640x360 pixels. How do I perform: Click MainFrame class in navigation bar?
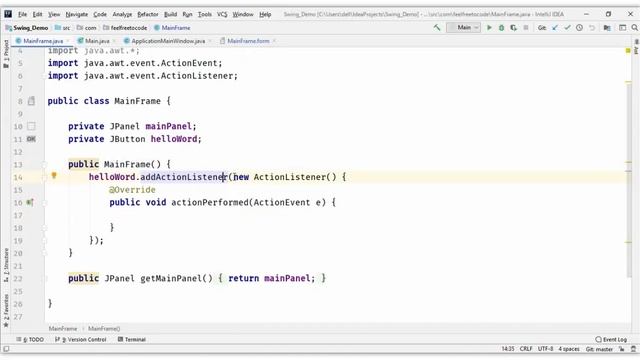(172, 28)
